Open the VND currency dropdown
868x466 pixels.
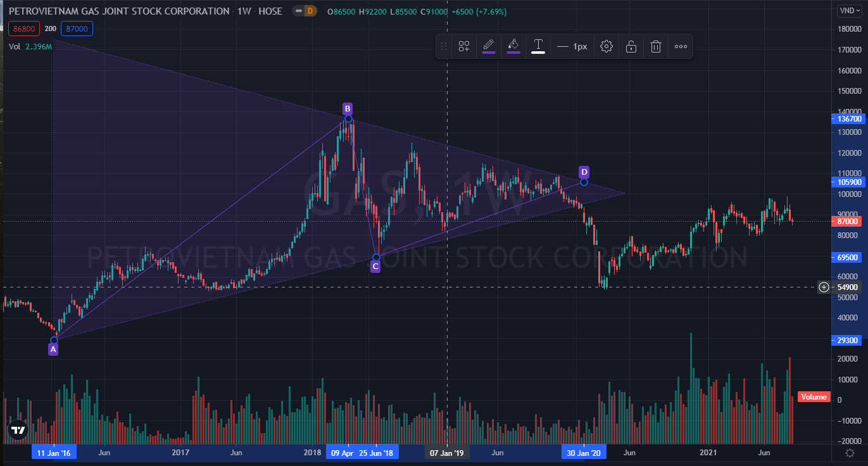click(x=847, y=10)
